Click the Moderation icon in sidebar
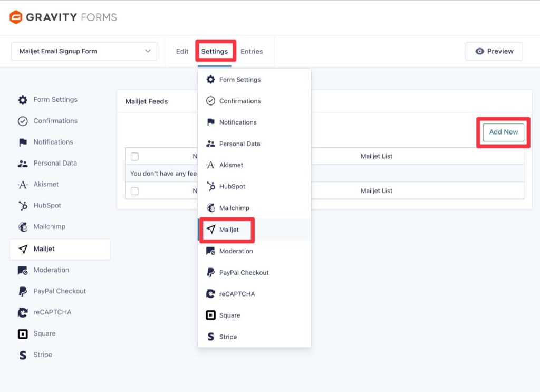The height and width of the screenshot is (392, 540). pos(23,271)
